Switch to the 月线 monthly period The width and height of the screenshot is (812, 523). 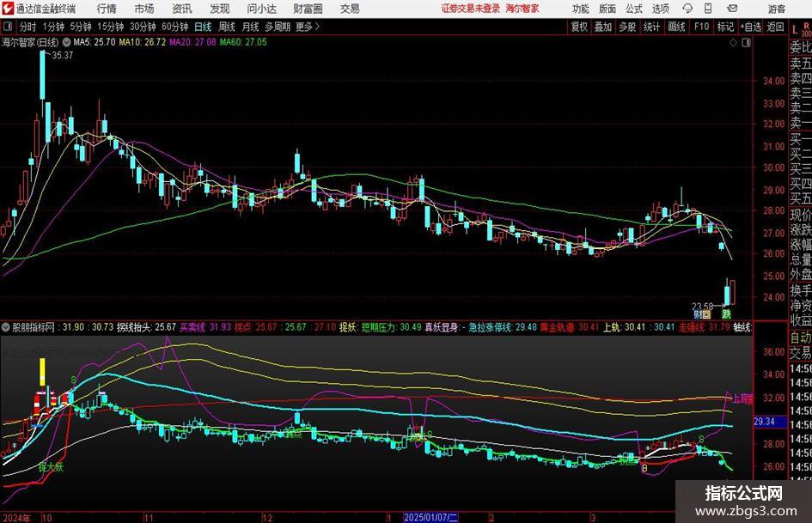pos(251,27)
